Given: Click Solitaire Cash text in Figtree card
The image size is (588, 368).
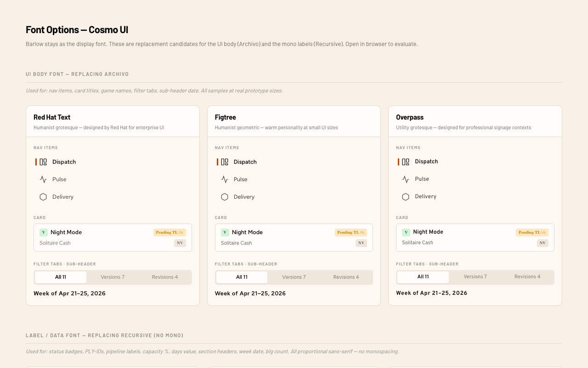Looking at the screenshot, I should click(237, 243).
